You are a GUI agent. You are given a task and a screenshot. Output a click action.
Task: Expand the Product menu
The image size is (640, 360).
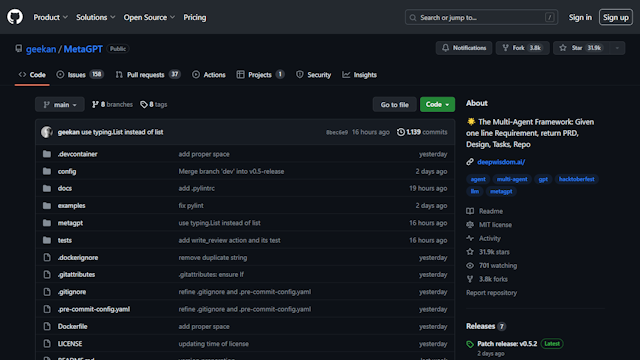(51, 18)
